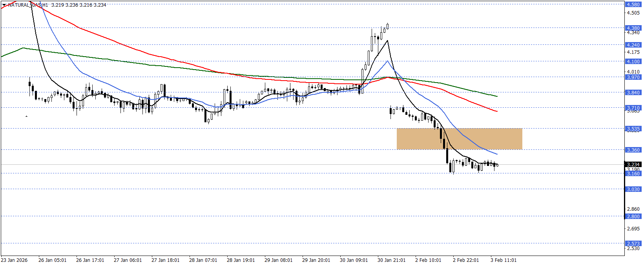The height and width of the screenshot is (265, 644).
Task: Click the highest candlestick at the price peak
Action: pos(387,26)
